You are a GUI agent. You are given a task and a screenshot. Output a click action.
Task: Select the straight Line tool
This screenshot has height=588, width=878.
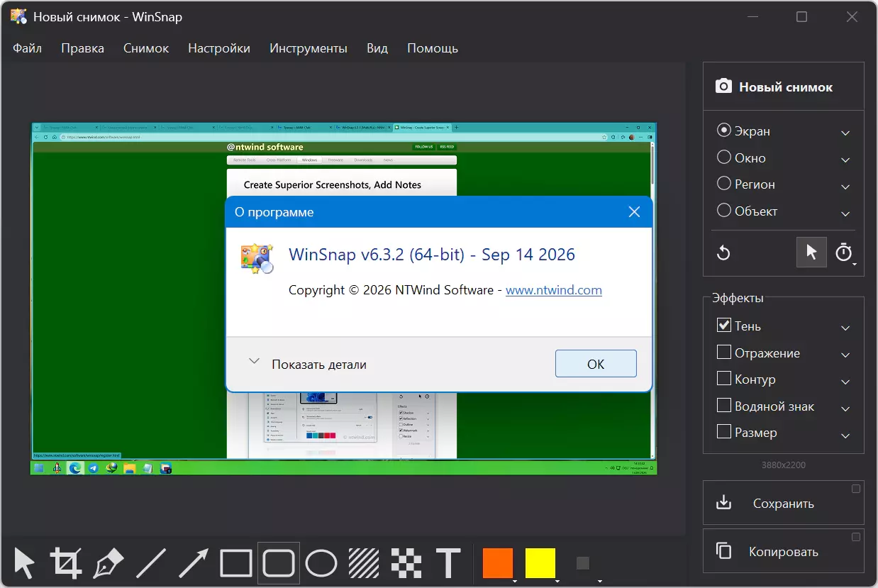150,563
